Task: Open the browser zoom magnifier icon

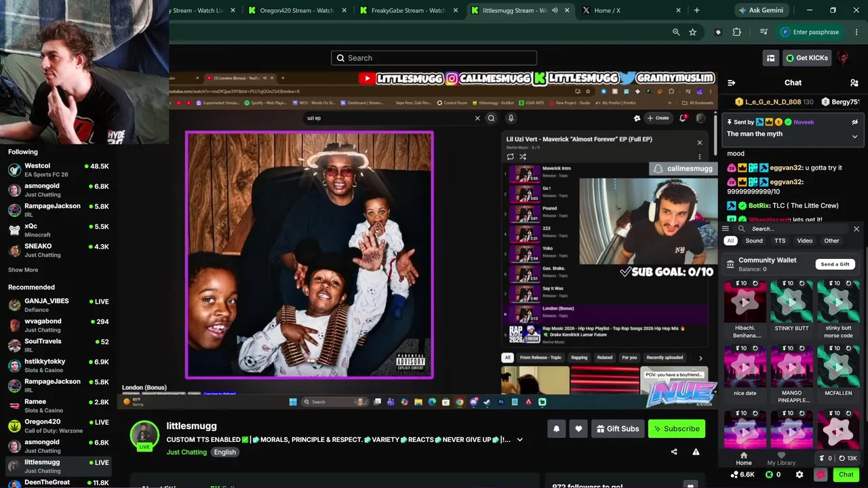Action: tap(676, 32)
